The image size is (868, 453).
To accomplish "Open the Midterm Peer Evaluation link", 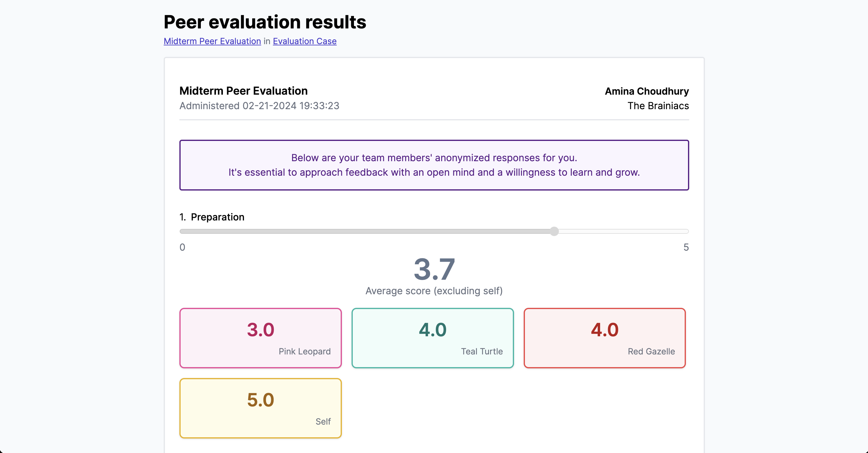I will [212, 41].
